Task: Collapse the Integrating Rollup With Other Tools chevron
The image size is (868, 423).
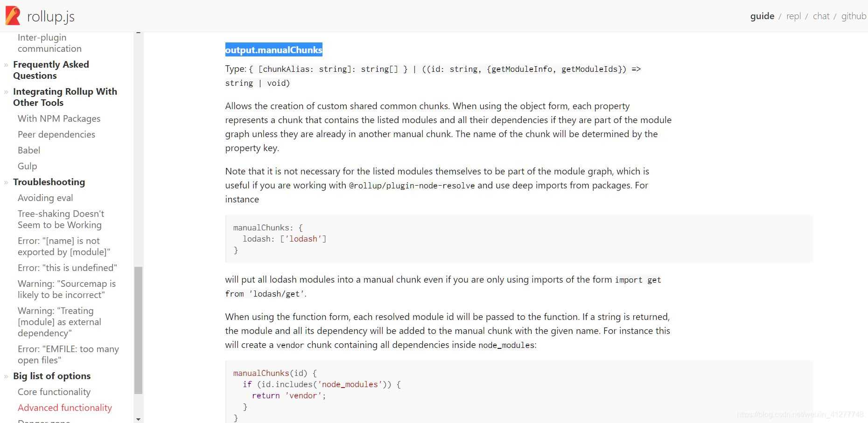Action: tap(6, 92)
